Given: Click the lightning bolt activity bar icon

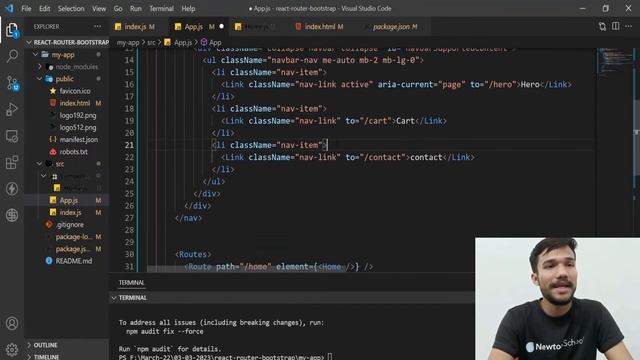Looking at the screenshot, I should pyautogui.click(x=12, y=189).
